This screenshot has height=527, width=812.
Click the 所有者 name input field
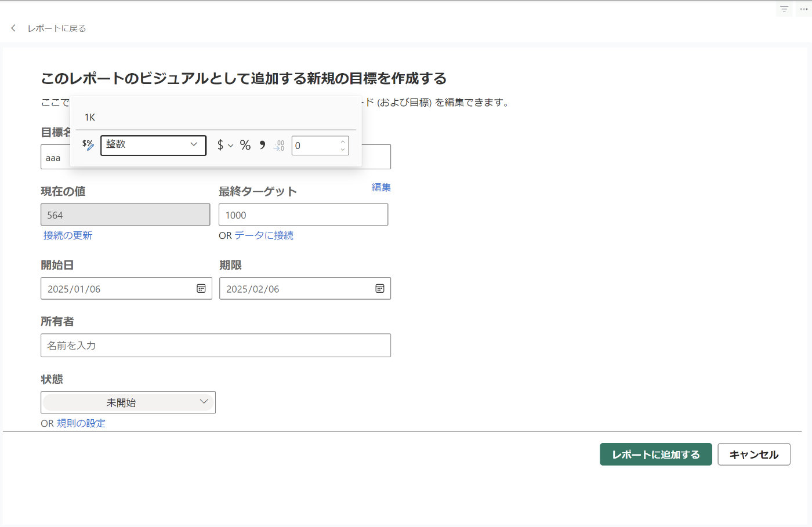[x=216, y=346]
